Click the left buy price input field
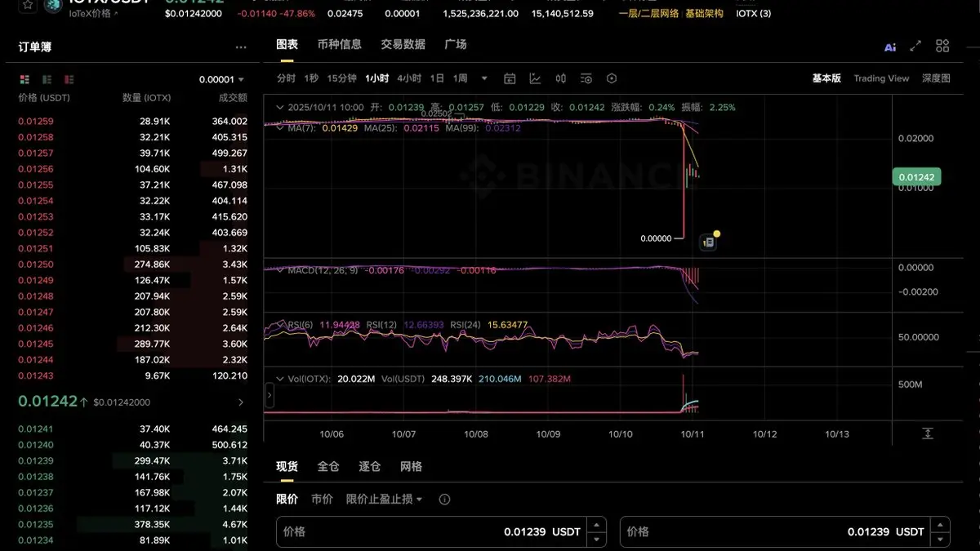This screenshot has height=551, width=980. (441, 531)
